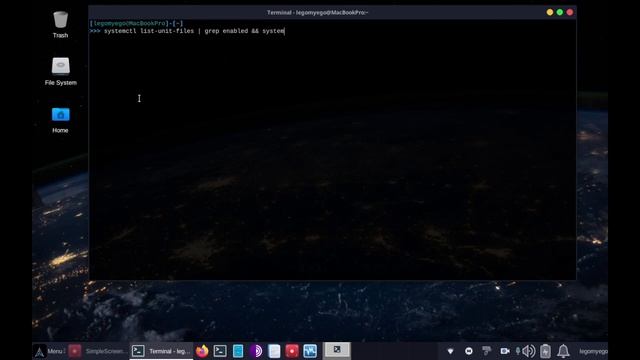Open the legomyego user menu
640x360 pixels.
593,351
